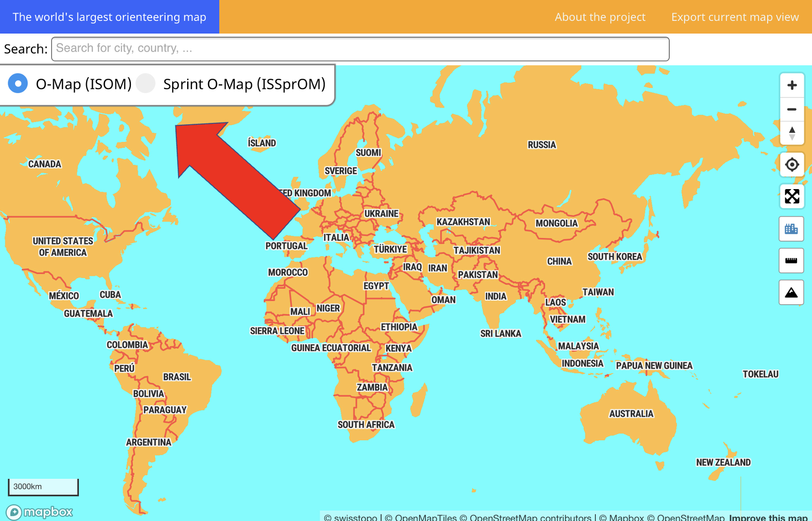Click Export current map view
The image size is (812, 521).
coord(735,17)
